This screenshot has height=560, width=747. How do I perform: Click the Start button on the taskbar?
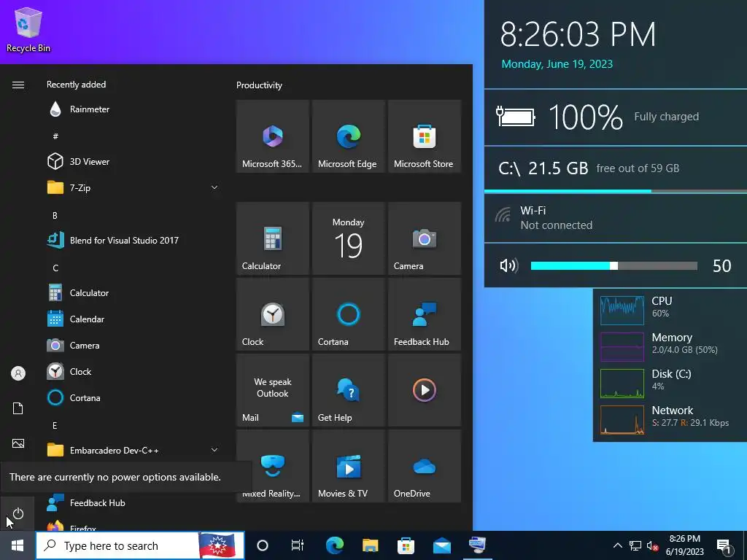click(18, 545)
